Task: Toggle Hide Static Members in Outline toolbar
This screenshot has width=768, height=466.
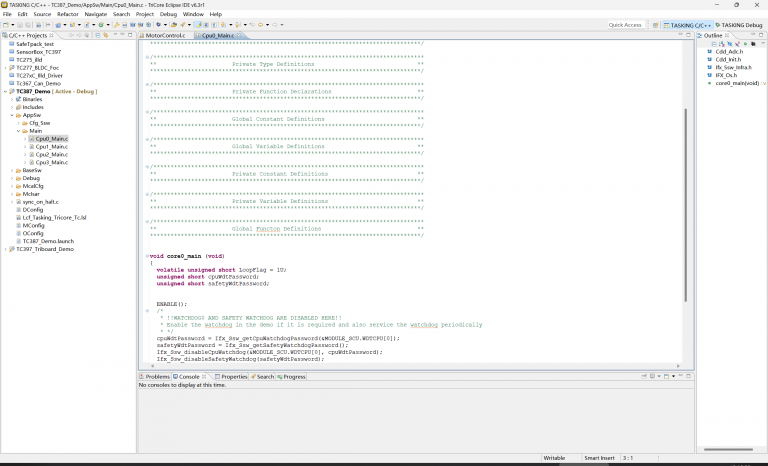Action: (x=737, y=44)
